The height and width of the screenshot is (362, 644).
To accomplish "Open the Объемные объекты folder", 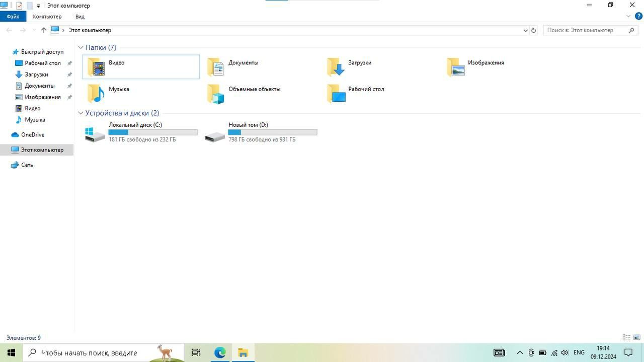I will tap(261, 93).
